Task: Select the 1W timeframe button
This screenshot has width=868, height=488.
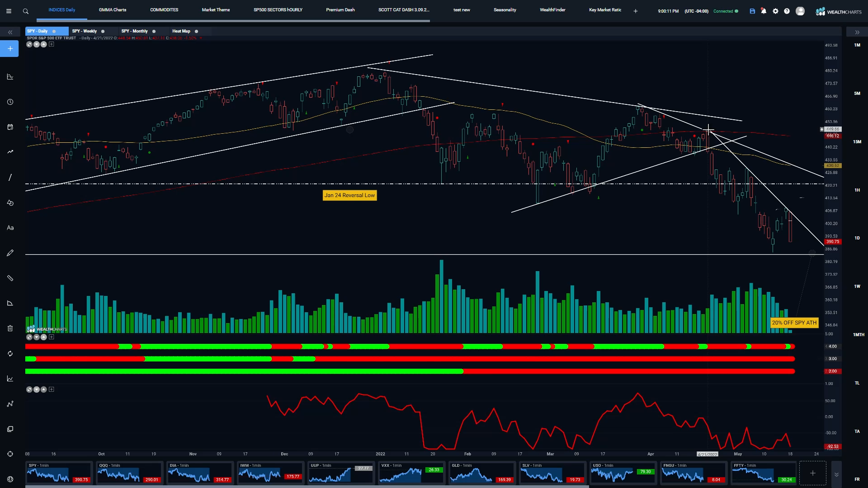Action: pos(857,286)
